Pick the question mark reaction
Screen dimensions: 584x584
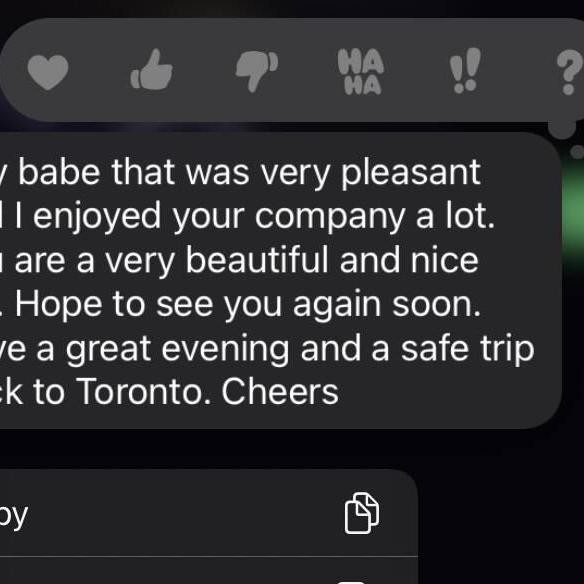click(x=570, y=73)
